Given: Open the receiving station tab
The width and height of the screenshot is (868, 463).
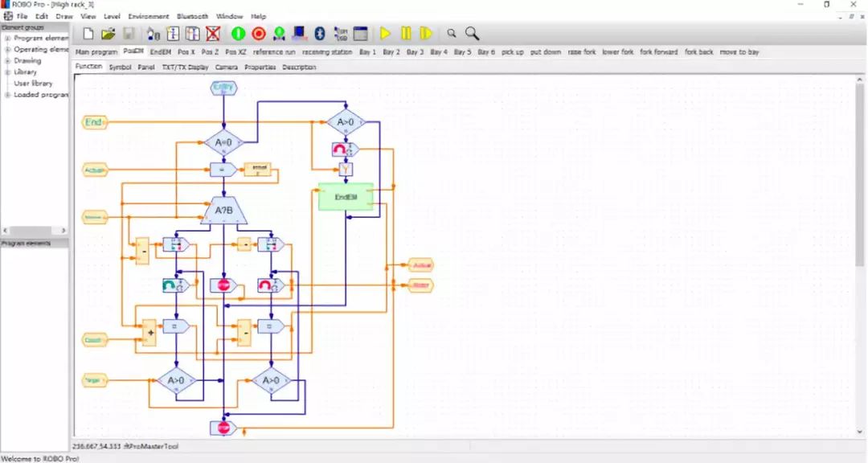Looking at the screenshot, I should 327,51.
